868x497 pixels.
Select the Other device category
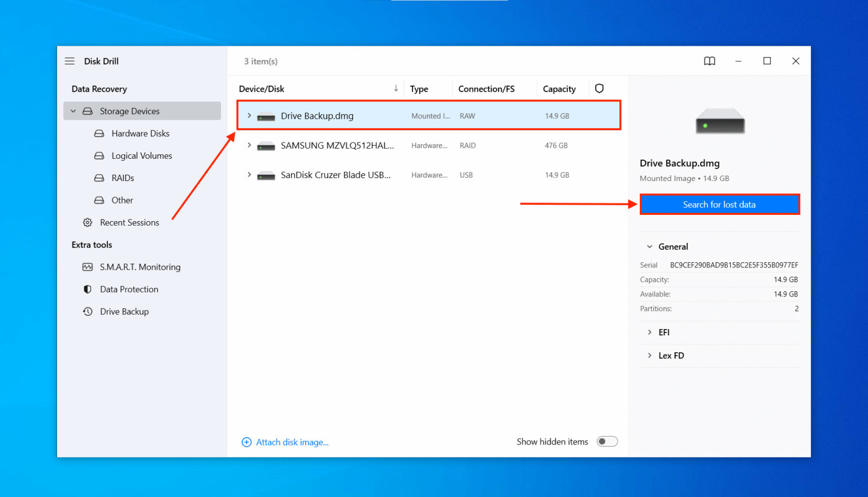click(122, 200)
